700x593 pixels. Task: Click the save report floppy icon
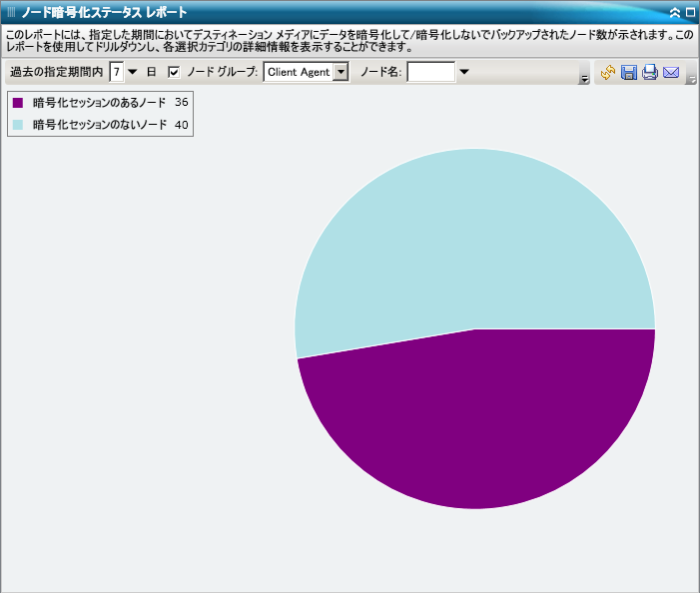629,72
